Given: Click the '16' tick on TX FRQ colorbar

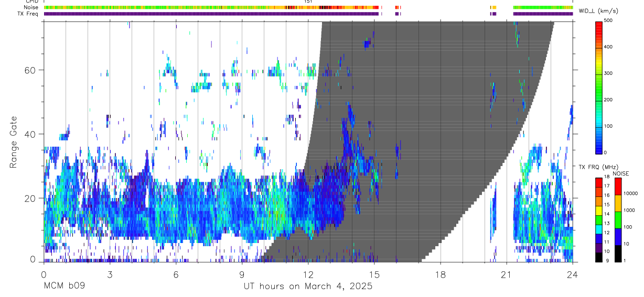Looking at the screenshot, I should (607, 196).
